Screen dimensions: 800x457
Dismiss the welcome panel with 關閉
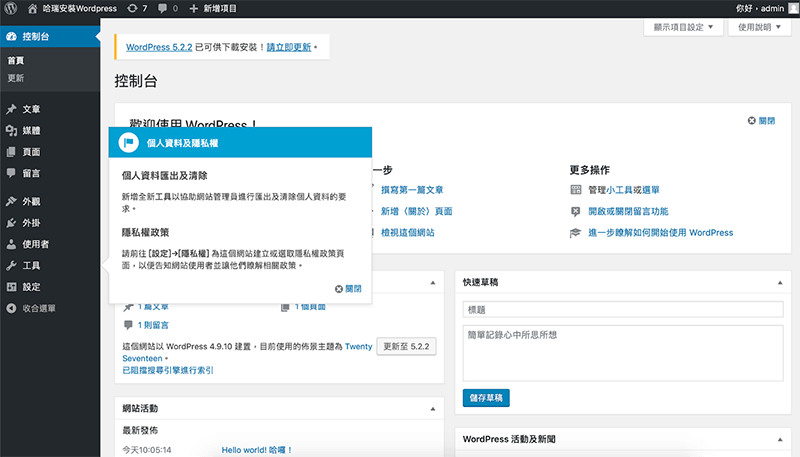(762, 121)
